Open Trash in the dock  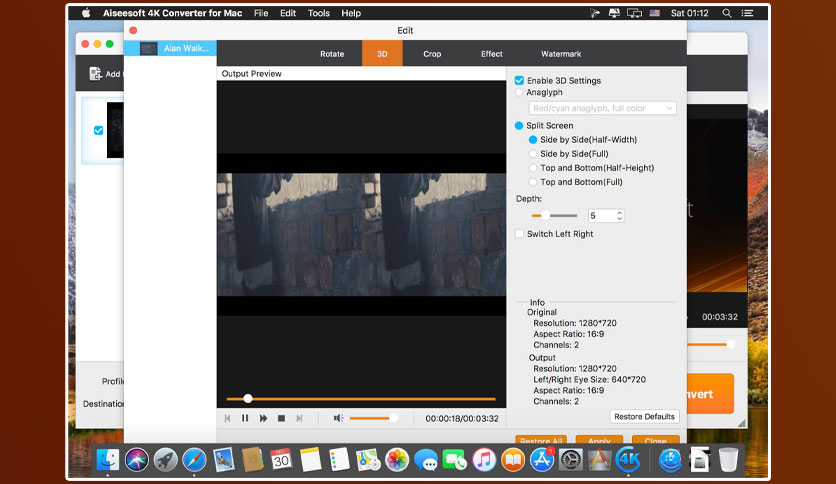coord(728,459)
